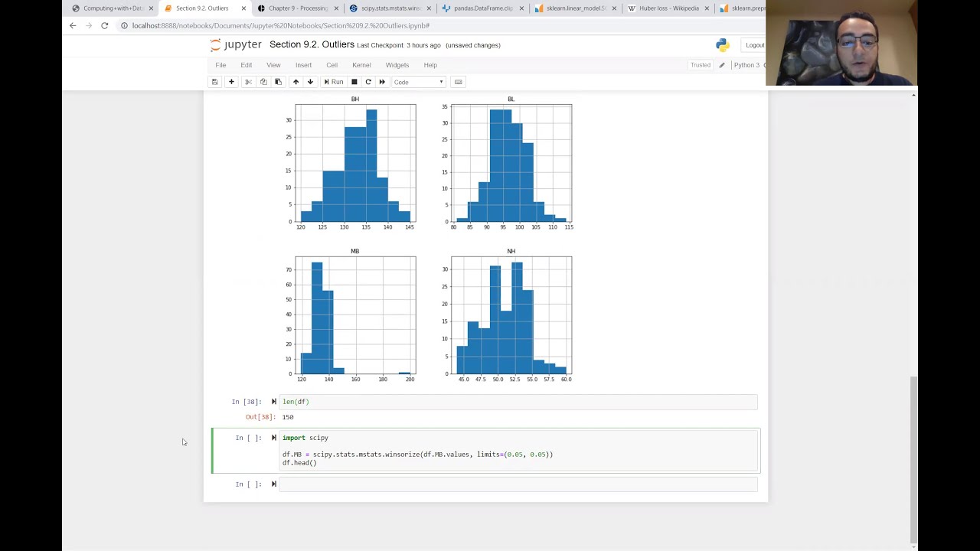Switch to Chapter 9 - Processing tab

click(x=297, y=8)
